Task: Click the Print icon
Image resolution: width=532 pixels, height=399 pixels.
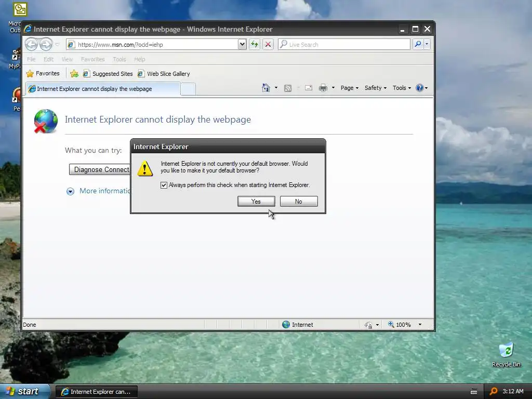Action: (323, 88)
